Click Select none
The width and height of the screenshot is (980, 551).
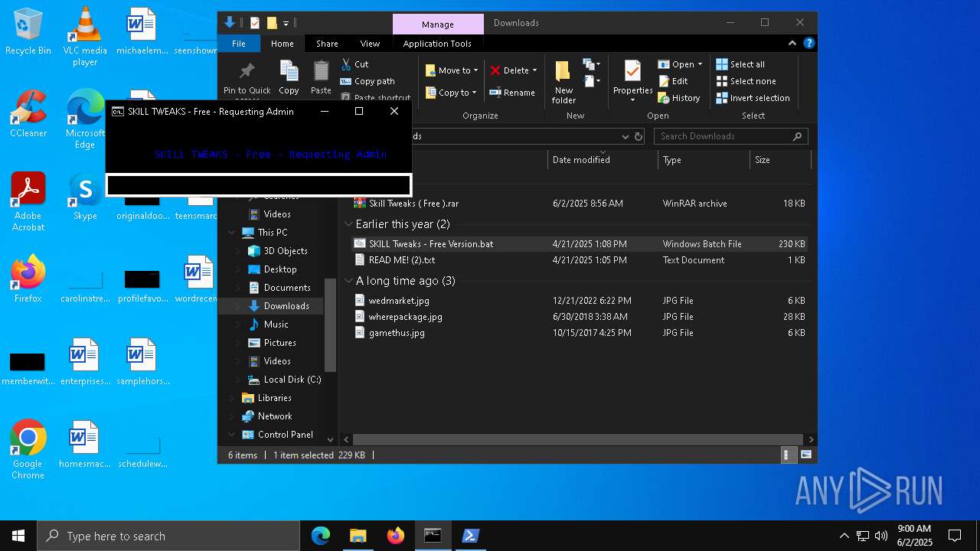pyautogui.click(x=746, y=81)
